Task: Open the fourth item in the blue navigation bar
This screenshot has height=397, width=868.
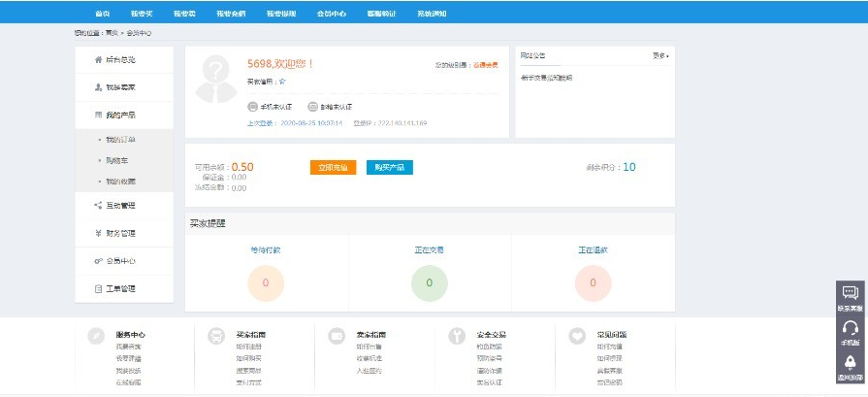Action: pyautogui.click(x=231, y=14)
